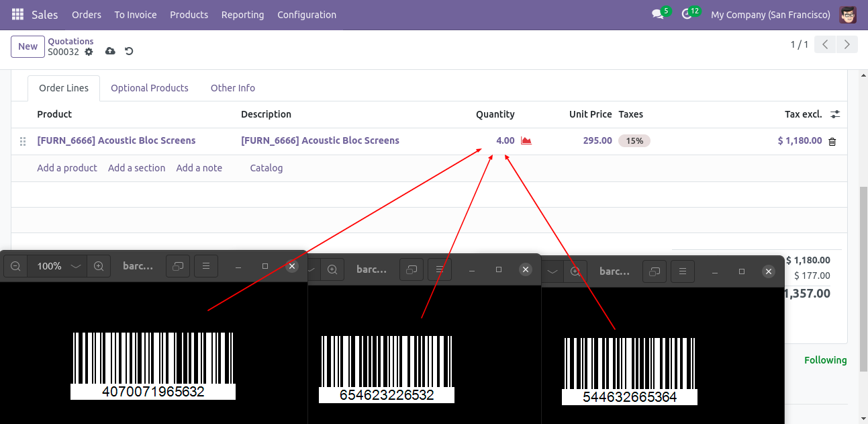Click the Following button
Image resolution: width=868 pixels, height=424 pixels.
click(826, 360)
